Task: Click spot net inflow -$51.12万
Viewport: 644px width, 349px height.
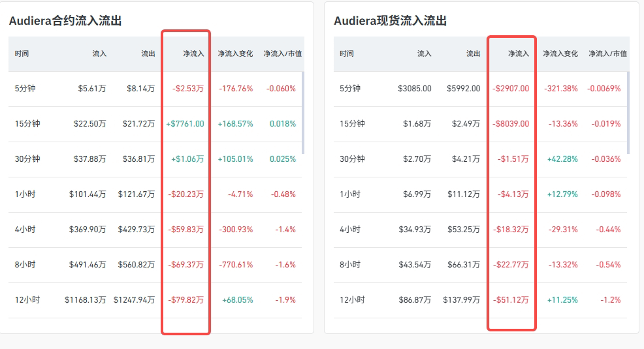Action: click(511, 300)
